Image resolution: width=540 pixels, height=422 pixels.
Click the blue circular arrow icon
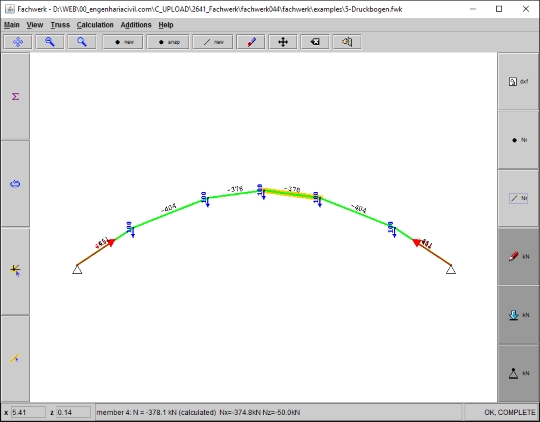[15, 184]
